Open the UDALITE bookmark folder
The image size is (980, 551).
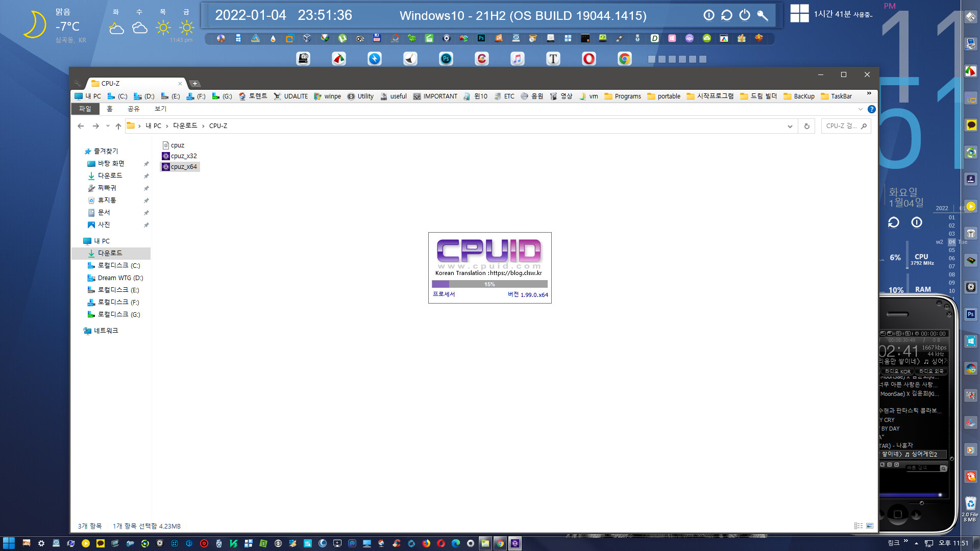(291, 96)
